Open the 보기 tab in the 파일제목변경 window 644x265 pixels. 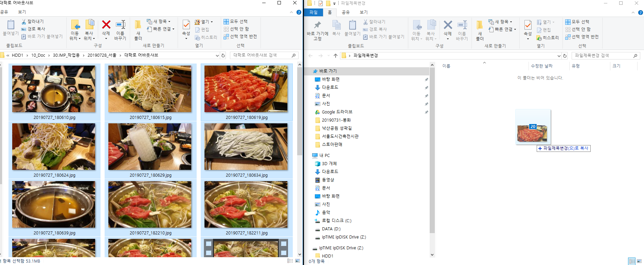click(x=364, y=13)
